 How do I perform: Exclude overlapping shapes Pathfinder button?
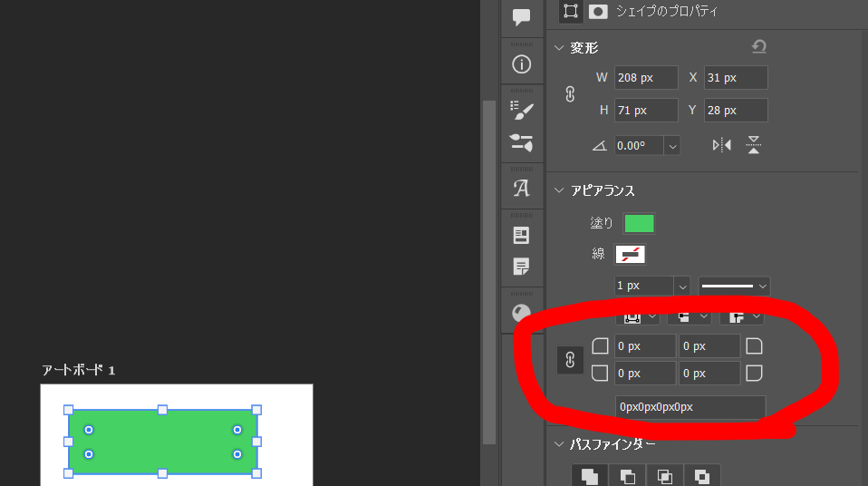pyautogui.click(x=702, y=477)
